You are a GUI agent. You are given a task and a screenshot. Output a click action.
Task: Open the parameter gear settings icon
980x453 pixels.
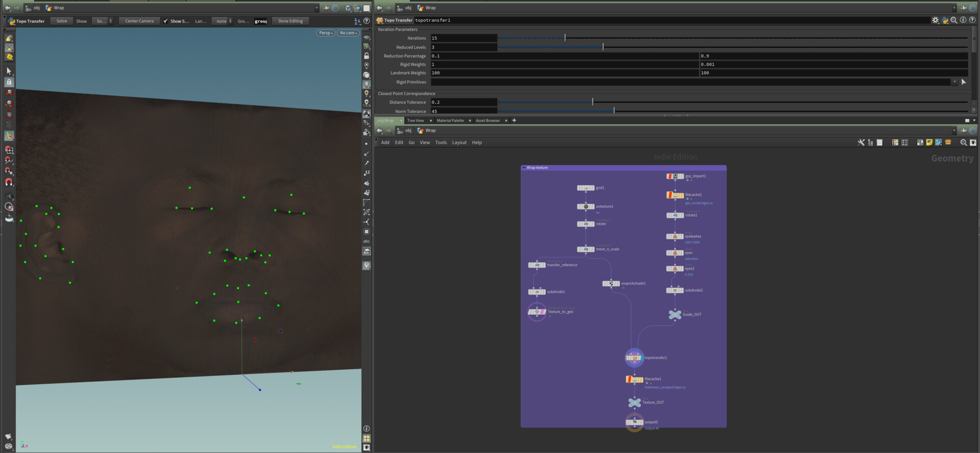tap(935, 20)
